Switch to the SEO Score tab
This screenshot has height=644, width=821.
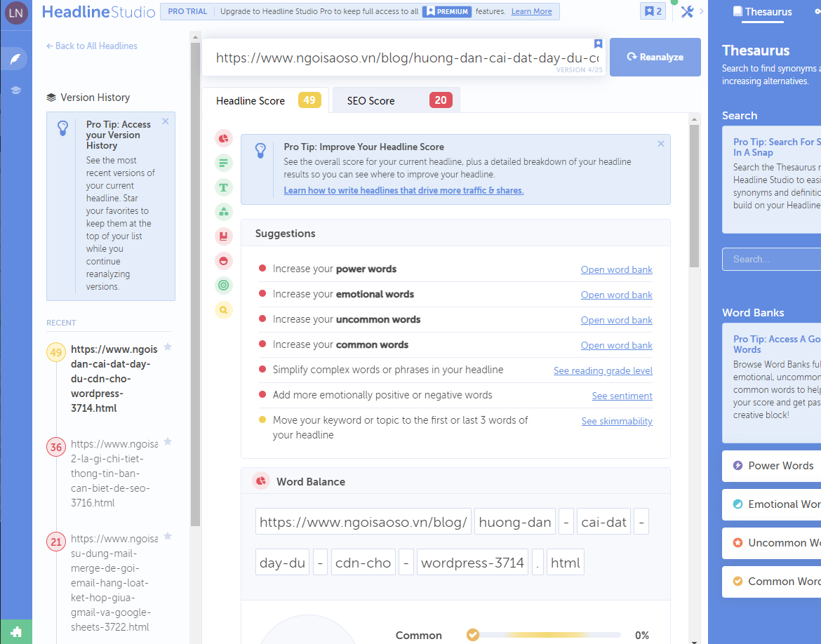(x=395, y=100)
